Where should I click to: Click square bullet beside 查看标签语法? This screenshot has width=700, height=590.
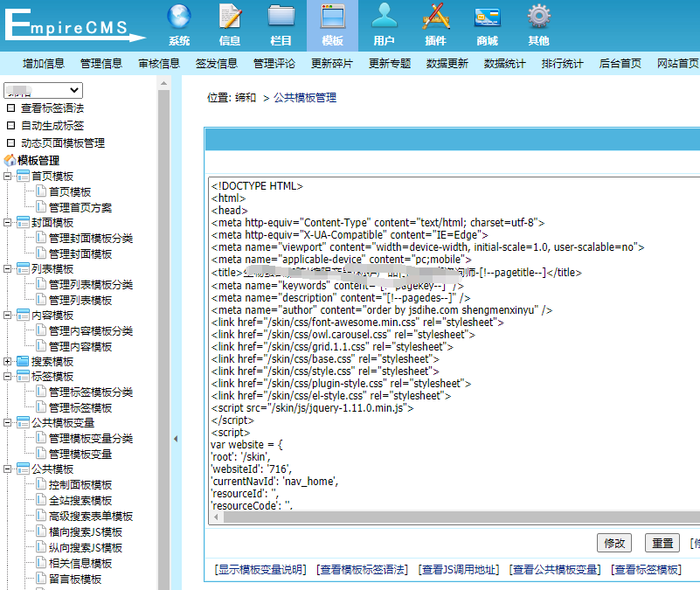click(11, 108)
